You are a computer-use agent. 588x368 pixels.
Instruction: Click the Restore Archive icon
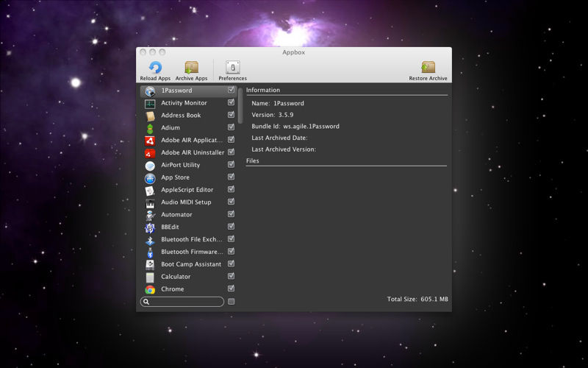point(428,68)
